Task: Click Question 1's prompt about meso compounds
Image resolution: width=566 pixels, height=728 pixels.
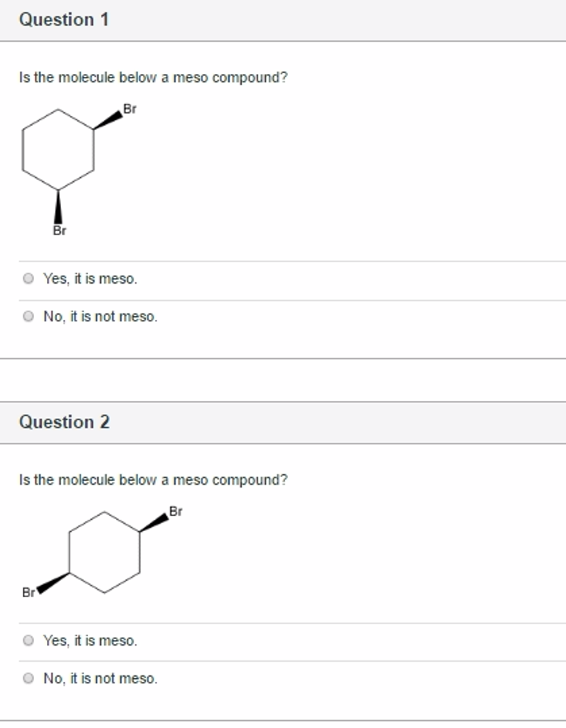Action: point(152,78)
